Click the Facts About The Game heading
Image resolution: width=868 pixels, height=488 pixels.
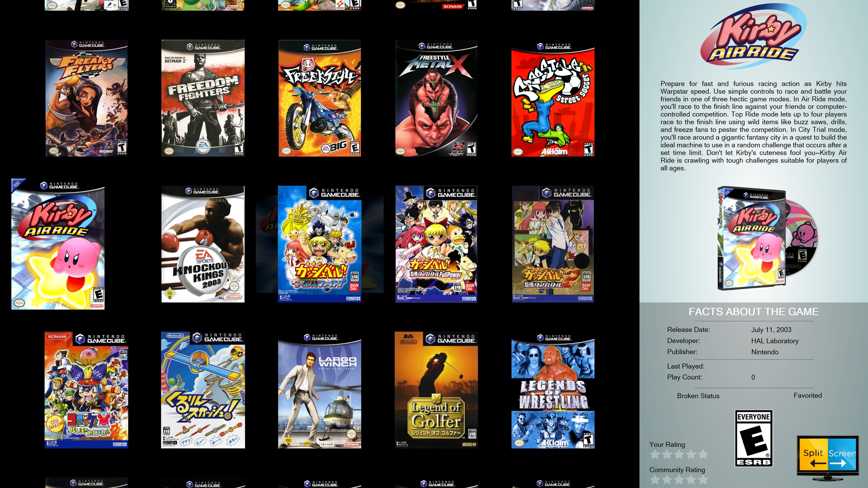click(x=754, y=312)
